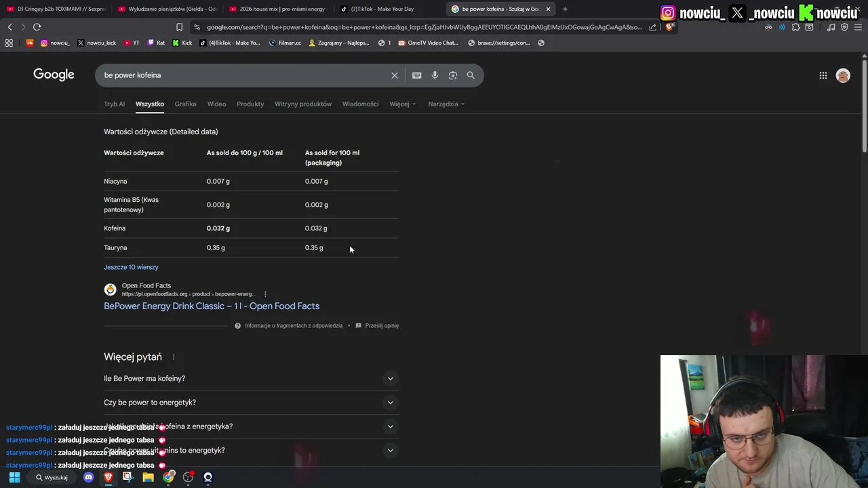This screenshot has height=488, width=868.
Task: Click the browser address bar URL
Action: [424, 27]
